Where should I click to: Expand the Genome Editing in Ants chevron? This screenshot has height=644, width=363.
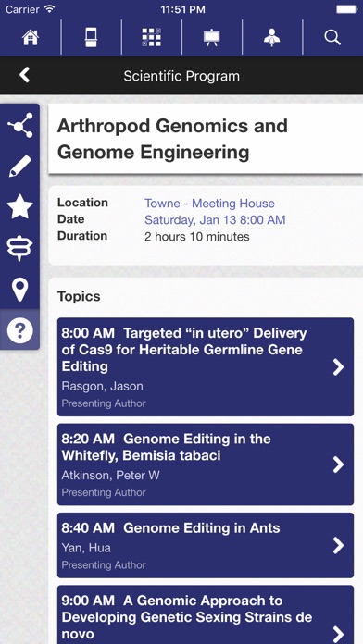338,545
